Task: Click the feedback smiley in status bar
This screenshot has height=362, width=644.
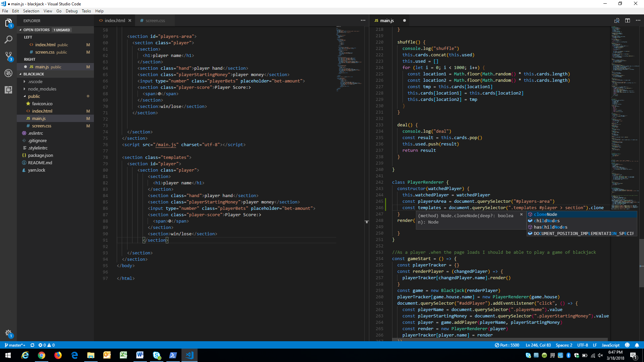Action: click(x=627, y=345)
